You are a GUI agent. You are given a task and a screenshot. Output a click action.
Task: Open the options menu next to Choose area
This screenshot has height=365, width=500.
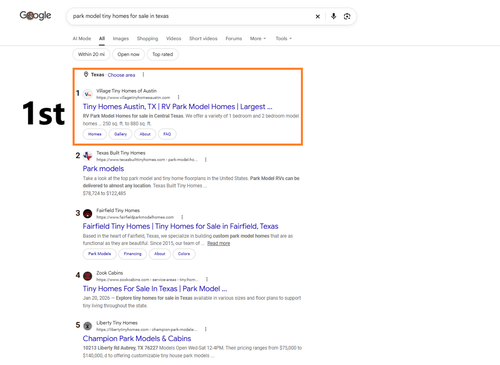click(x=143, y=75)
